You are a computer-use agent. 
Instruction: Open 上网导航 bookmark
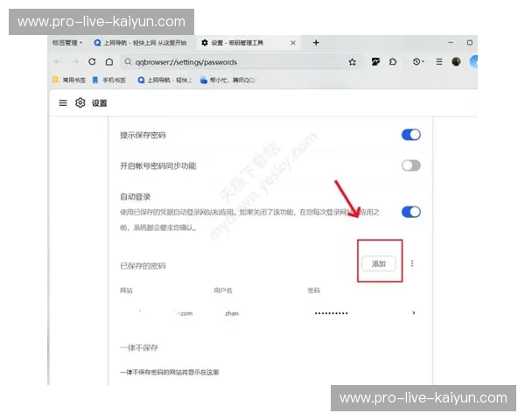point(165,80)
